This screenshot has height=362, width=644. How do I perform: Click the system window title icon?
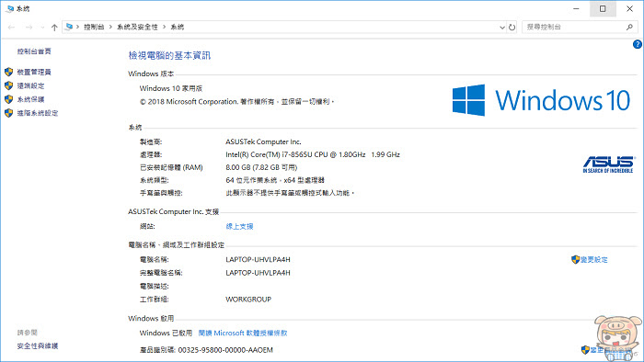tap(10, 8)
